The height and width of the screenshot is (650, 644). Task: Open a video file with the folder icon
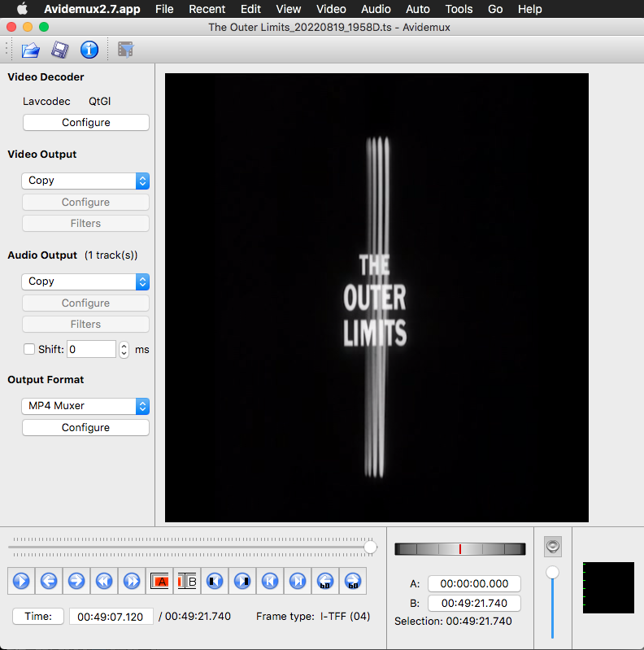pyautogui.click(x=31, y=50)
